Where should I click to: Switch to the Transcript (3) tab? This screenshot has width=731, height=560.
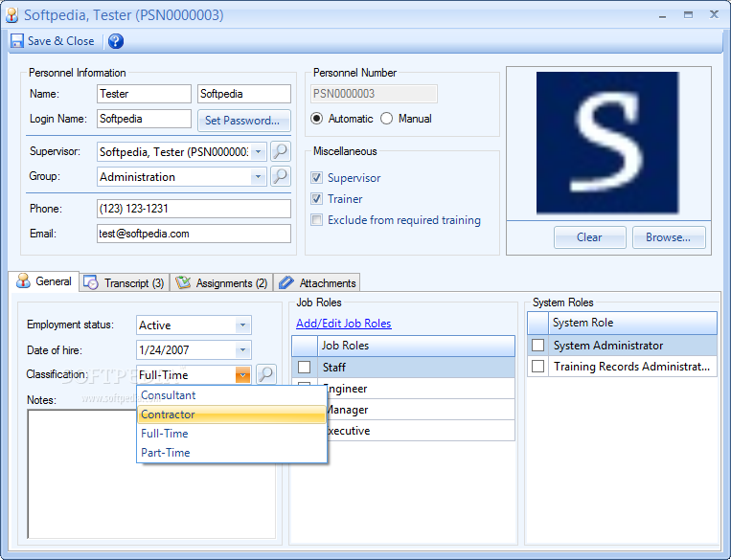tap(125, 282)
